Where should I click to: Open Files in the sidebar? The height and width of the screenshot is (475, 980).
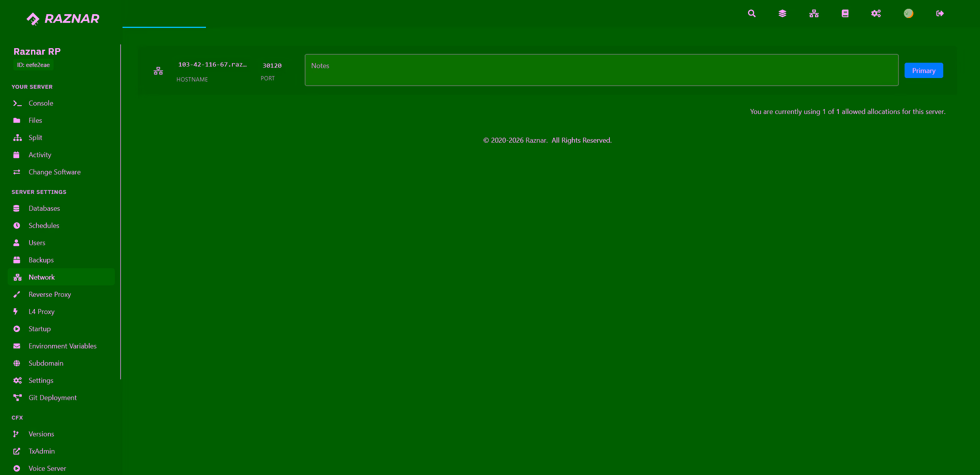point(61,120)
